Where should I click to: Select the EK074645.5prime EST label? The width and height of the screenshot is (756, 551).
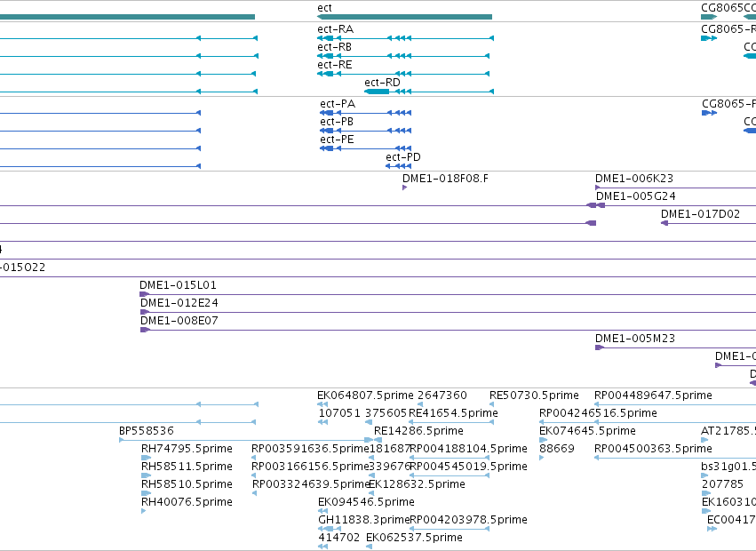pos(587,432)
